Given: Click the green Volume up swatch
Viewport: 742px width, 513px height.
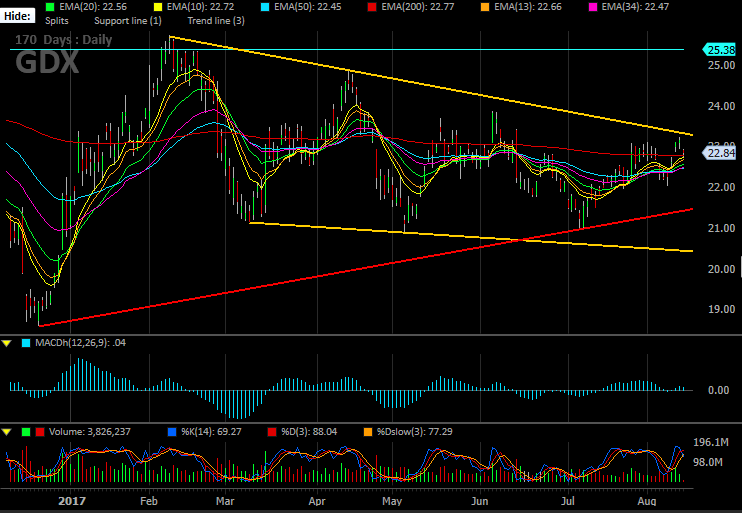Looking at the screenshot, I should click(26, 432).
